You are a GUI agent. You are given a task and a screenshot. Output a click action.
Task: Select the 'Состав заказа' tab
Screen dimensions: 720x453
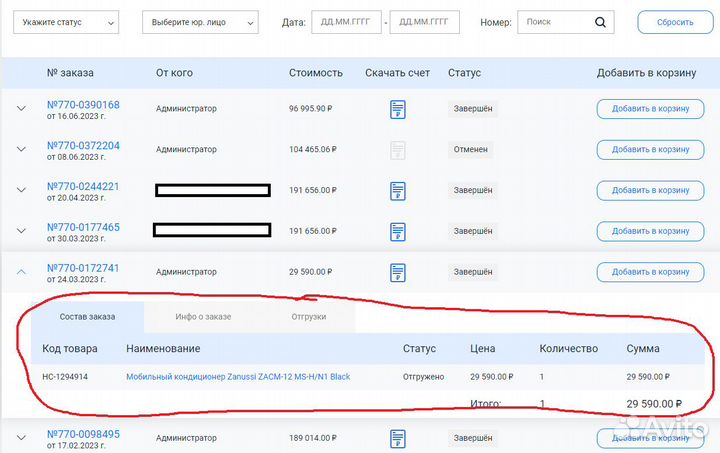(87, 317)
